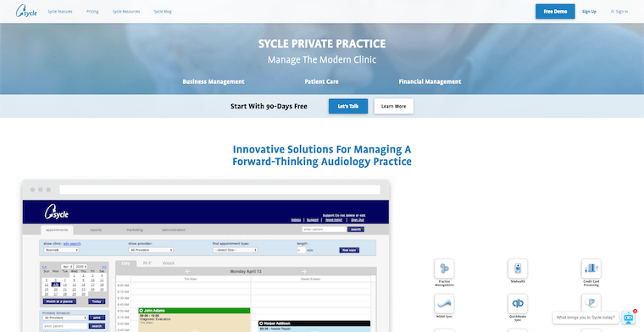Switch to the administration tab

coord(174,230)
